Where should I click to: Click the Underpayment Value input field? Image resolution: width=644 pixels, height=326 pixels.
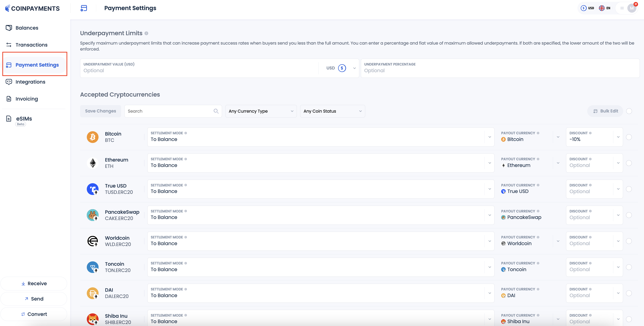pyautogui.click(x=175, y=70)
